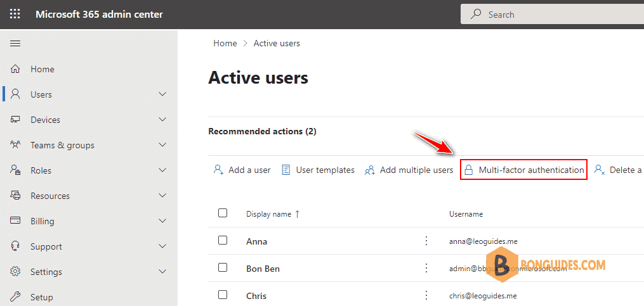Click the User templates document icon

[286, 170]
